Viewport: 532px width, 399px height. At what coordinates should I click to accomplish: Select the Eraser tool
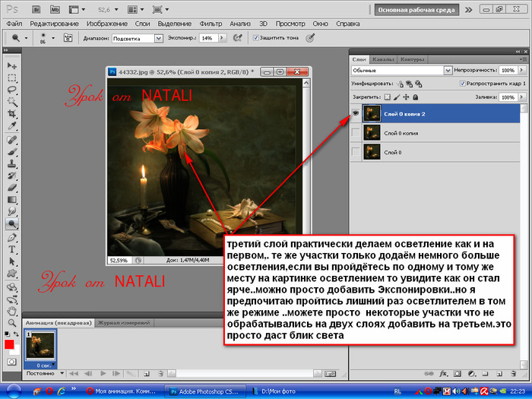click(x=12, y=188)
